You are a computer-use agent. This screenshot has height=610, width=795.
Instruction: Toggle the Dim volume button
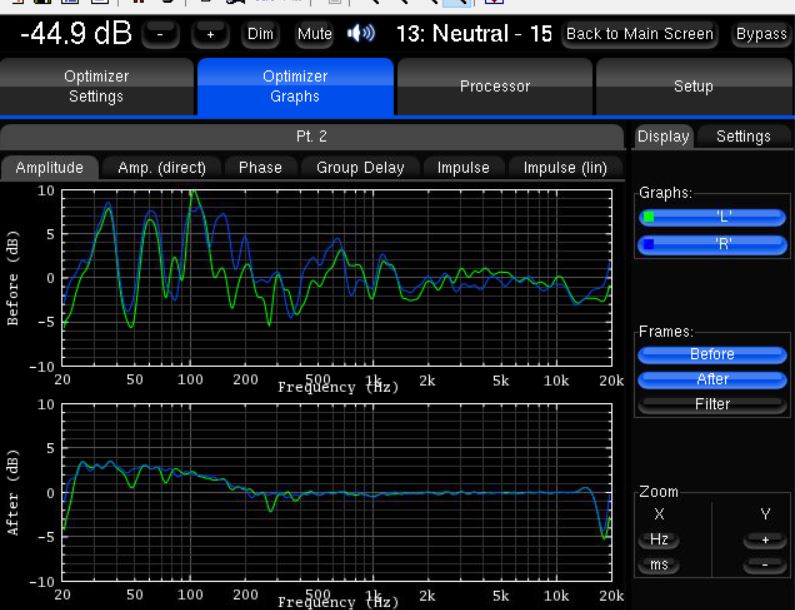pyautogui.click(x=260, y=34)
